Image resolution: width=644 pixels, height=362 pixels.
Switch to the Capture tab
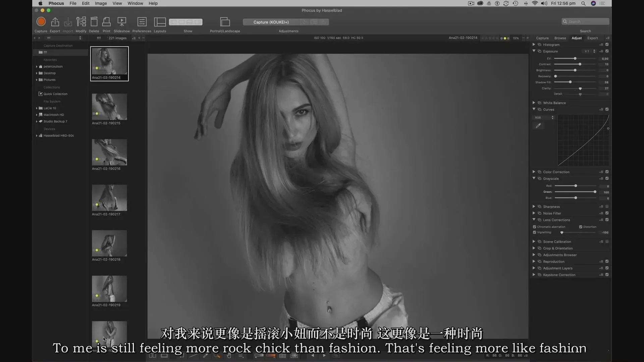542,38
